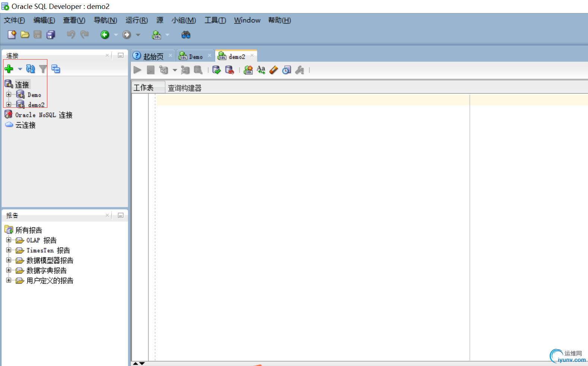The height and width of the screenshot is (366, 588).
Task: Click the Undo arrow icon
Action: (71, 35)
